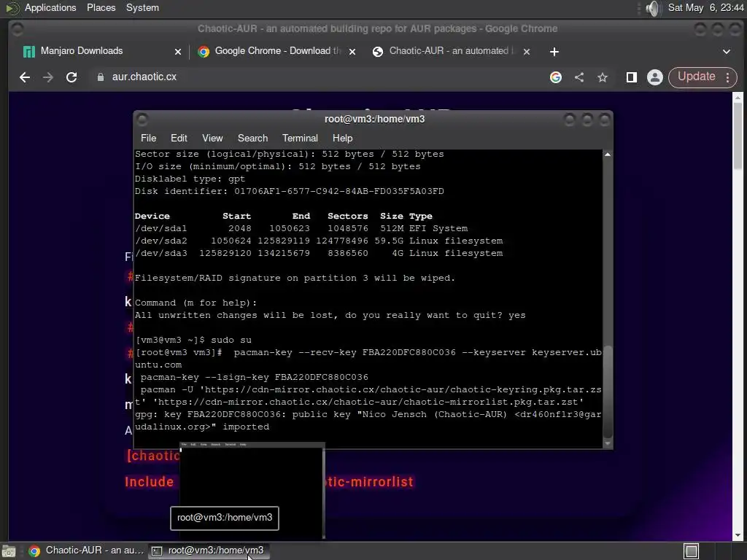Select the Chaotic-AUR tab

point(452,51)
